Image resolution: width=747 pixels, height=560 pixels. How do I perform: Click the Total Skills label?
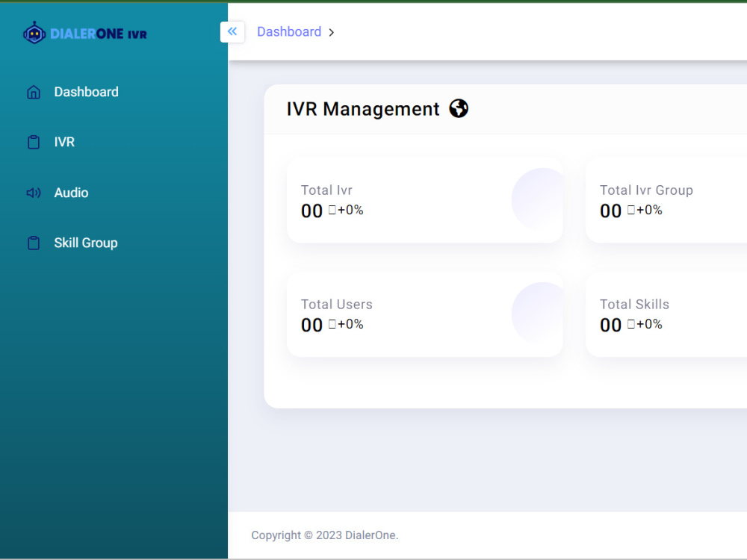click(634, 305)
